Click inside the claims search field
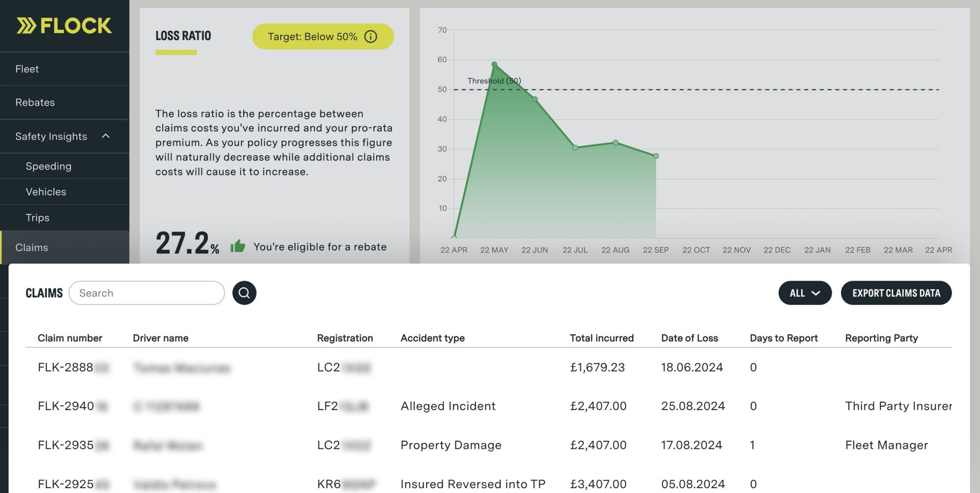Screen dimensions: 980x493 point(146,293)
